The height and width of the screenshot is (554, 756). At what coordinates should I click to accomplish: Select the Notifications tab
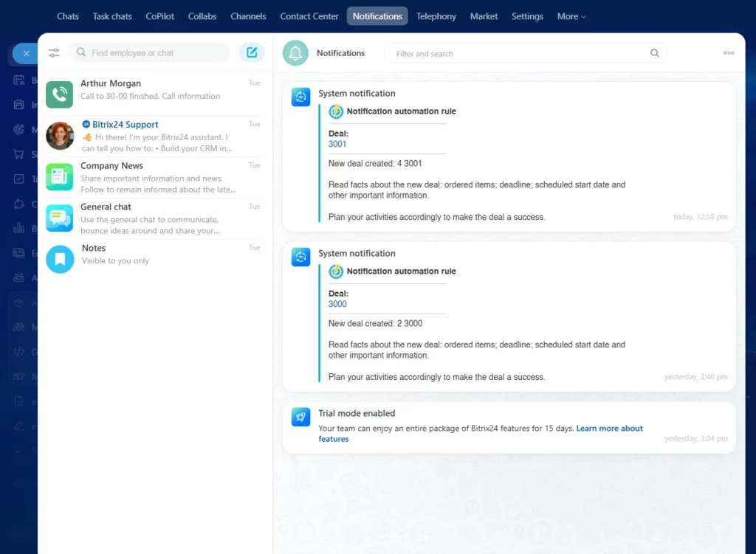377,16
